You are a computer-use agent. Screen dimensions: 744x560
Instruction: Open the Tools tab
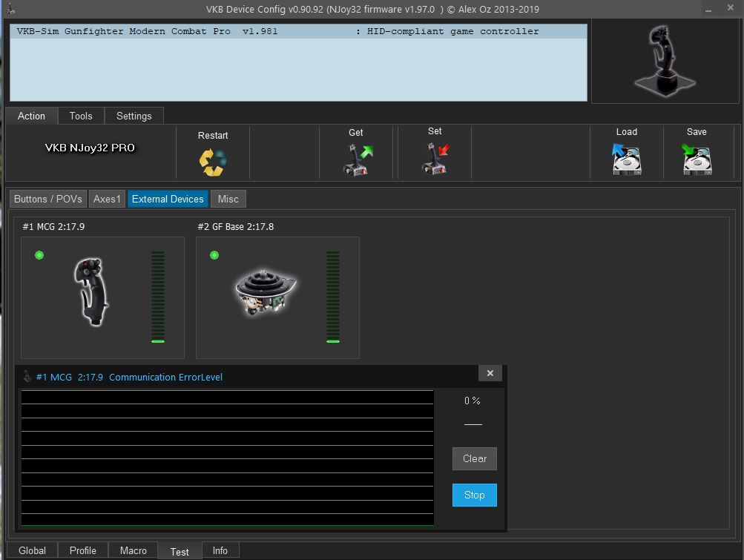coord(81,116)
